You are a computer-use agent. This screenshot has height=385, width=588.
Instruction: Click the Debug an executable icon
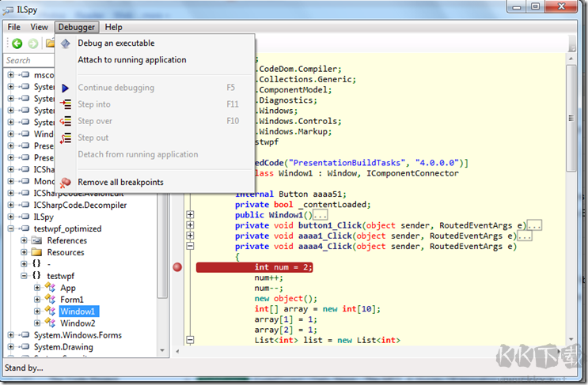click(66, 43)
